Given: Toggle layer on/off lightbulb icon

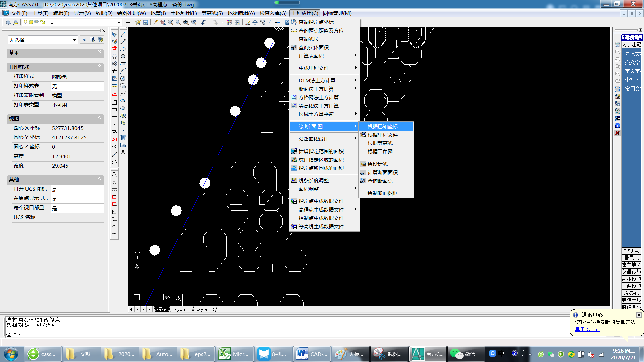Looking at the screenshot, I should coord(25,22).
